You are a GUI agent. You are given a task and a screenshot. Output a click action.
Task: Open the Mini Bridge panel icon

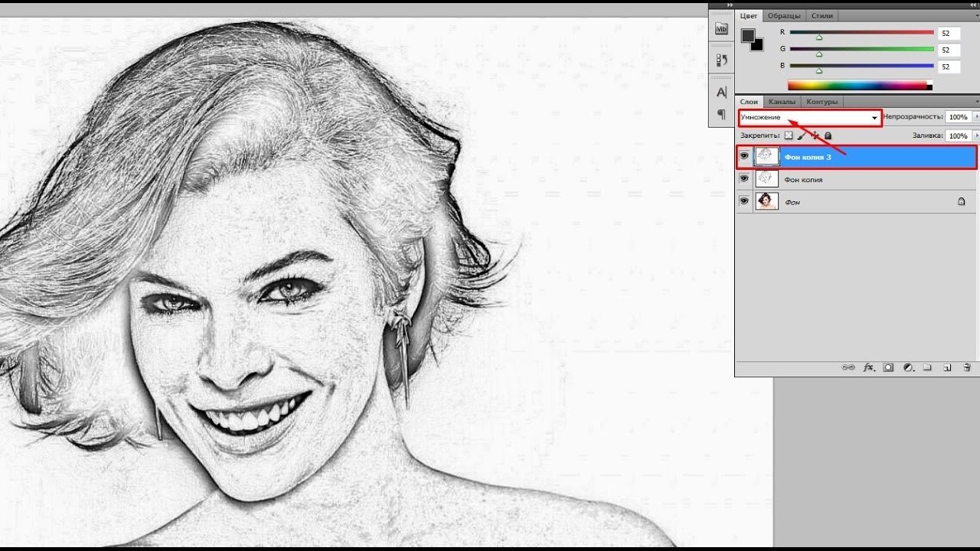tap(720, 28)
